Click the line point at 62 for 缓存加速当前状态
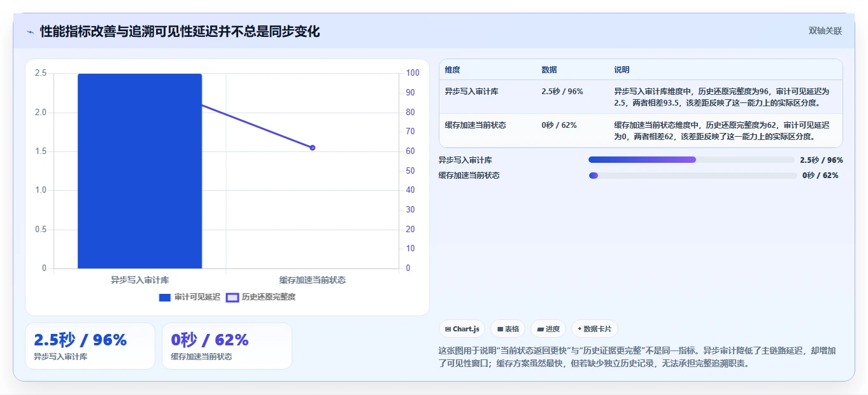868x395 pixels. click(x=312, y=148)
